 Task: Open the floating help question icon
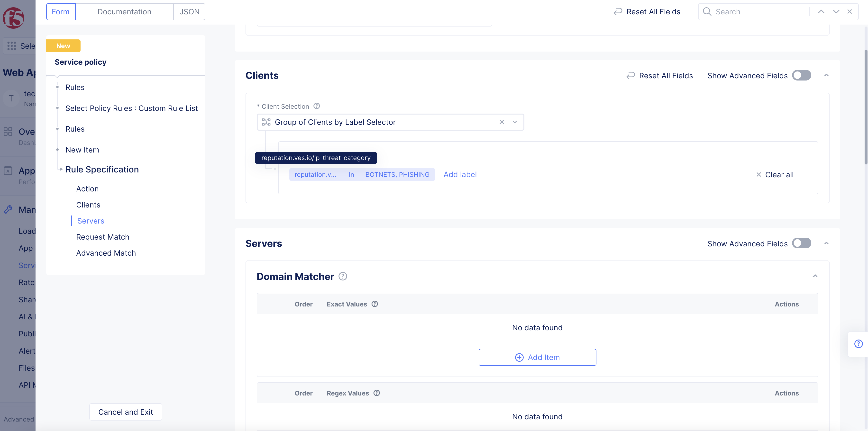[858, 344]
